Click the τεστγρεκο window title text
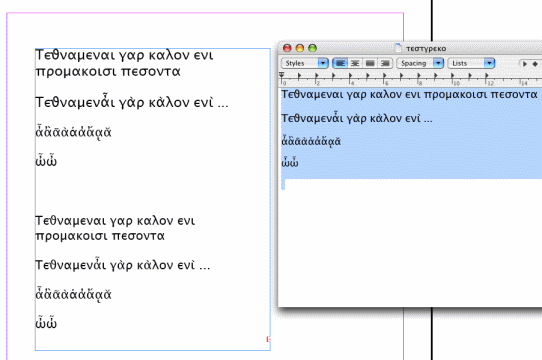 coord(426,49)
